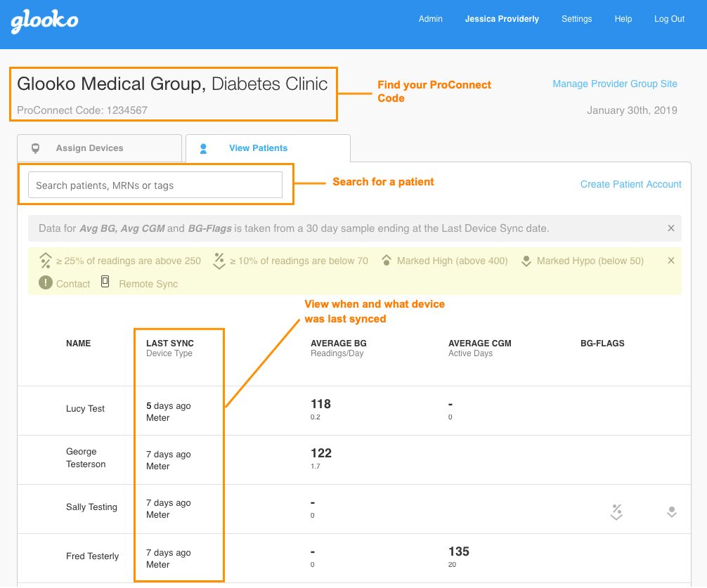Viewport: 707px width, 588px height.
Task: Open Manage Provider Group Site link
Action: (614, 84)
